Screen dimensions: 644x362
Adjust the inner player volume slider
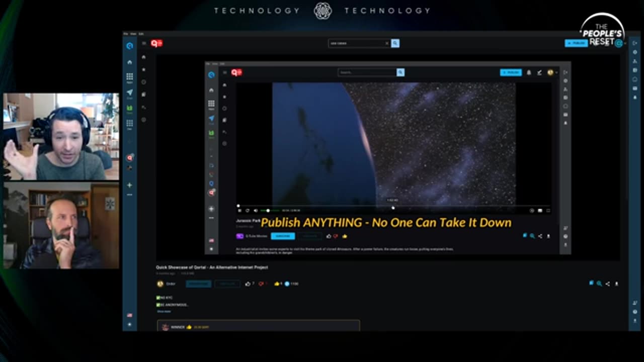coord(270,211)
